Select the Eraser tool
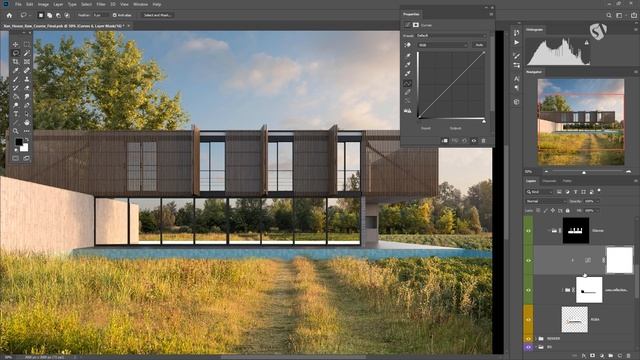Viewport: 640px width, 360px height. pyautogui.click(x=27, y=88)
